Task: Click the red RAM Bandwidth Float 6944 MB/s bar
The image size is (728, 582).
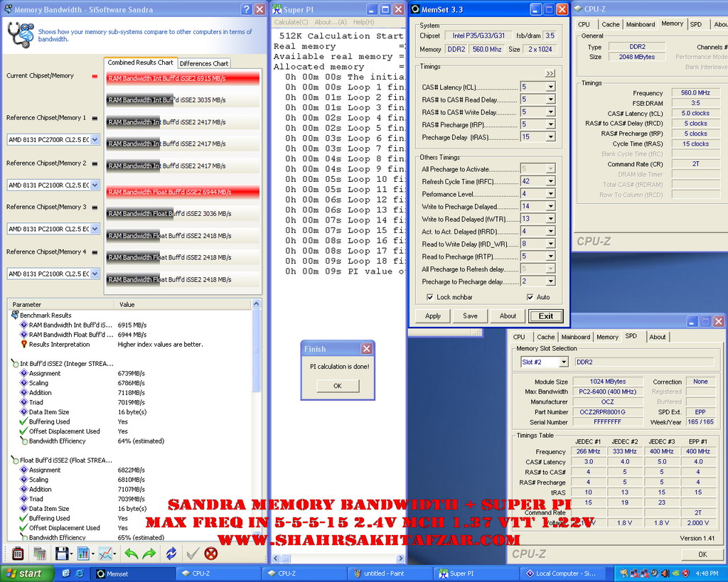Action: click(183, 192)
